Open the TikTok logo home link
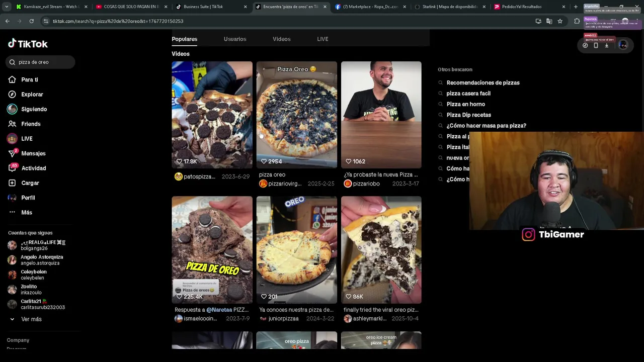The width and height of the screenshot is (644, 362). [28, 44]
